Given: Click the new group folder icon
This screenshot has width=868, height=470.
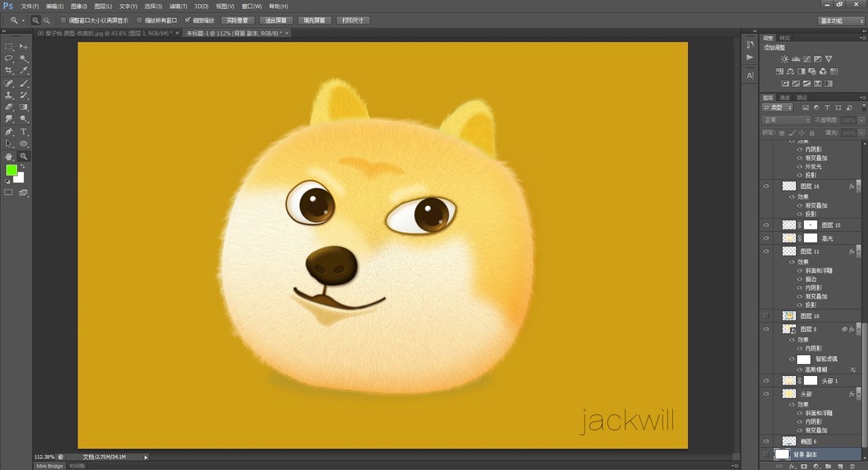Looking at the screenshot, I should coord(828,467).
